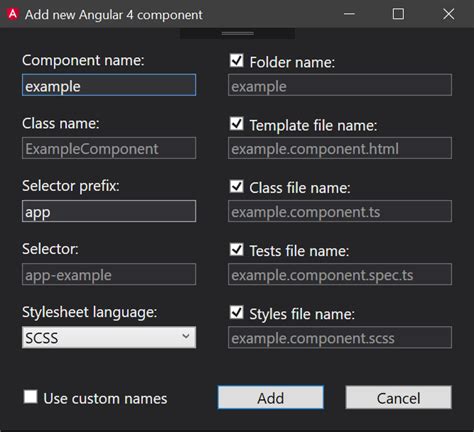Click the field example.component.scss
The width and height of the screenshot is (474, 432).
point(340,337)
